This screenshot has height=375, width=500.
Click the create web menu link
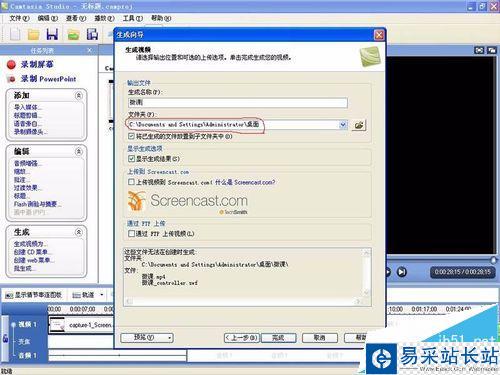click(x=34, y=260)
